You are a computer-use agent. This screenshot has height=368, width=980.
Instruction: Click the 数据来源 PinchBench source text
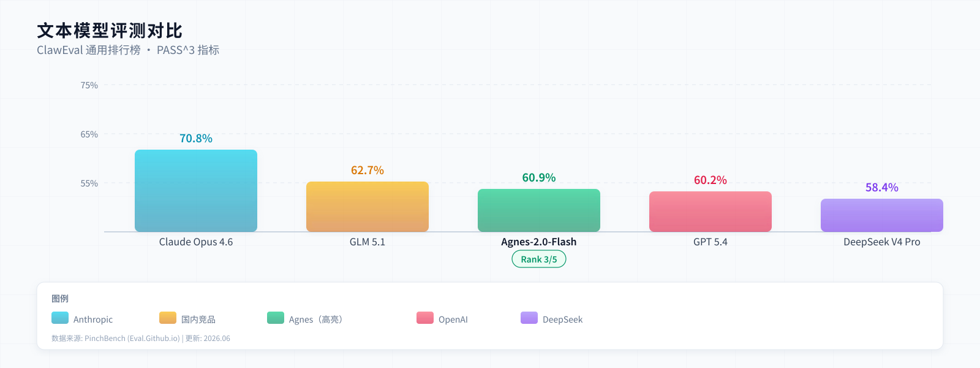[141, 339]
